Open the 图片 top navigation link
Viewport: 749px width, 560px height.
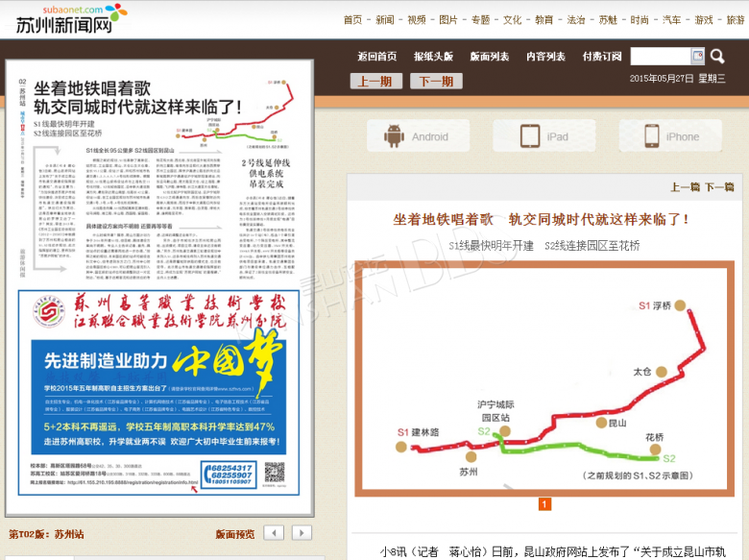point(448,20)
